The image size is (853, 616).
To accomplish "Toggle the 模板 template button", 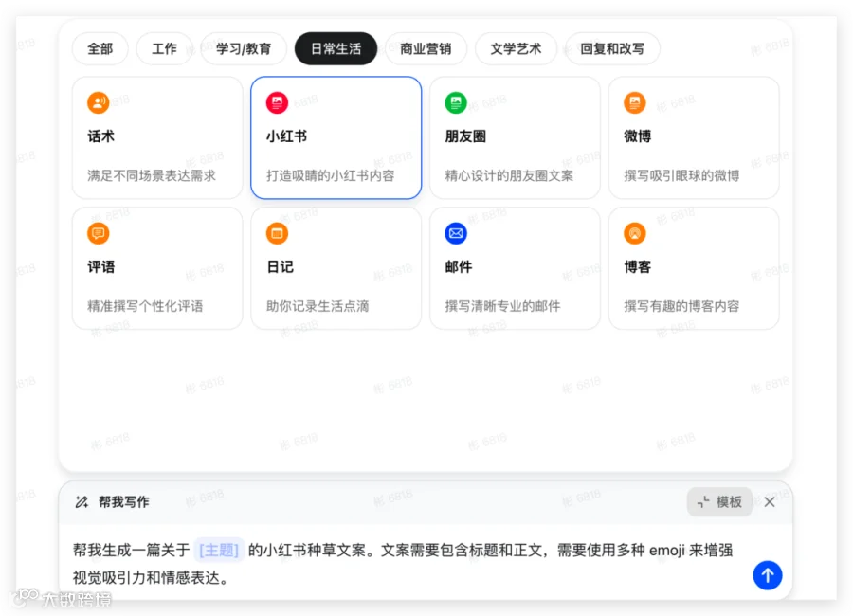I will [x=719, y=501].
